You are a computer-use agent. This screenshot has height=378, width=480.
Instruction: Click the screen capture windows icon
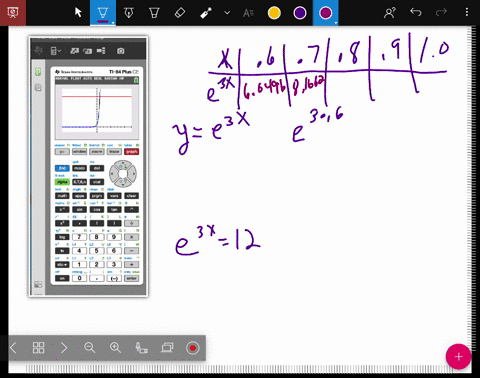pyautogui.click(x=167, y=348)
